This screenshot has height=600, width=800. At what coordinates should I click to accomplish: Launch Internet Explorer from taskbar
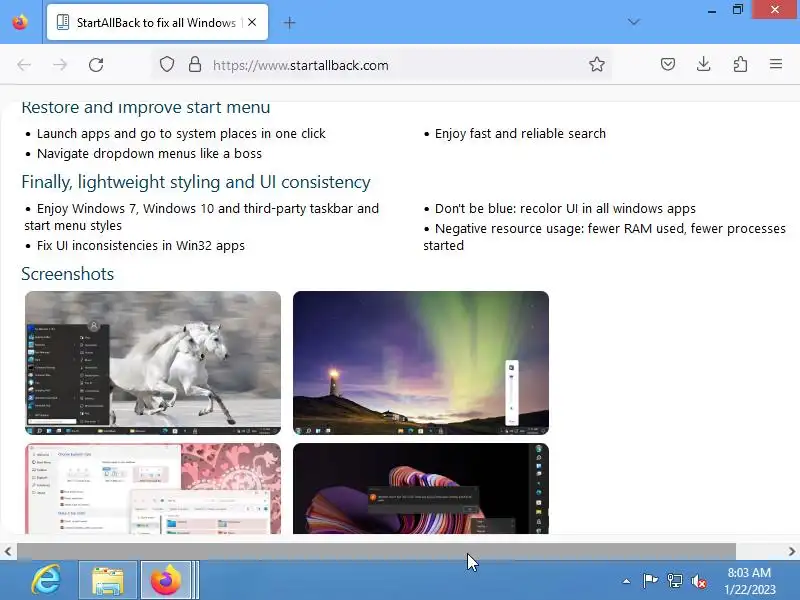[x=46, y=580]
